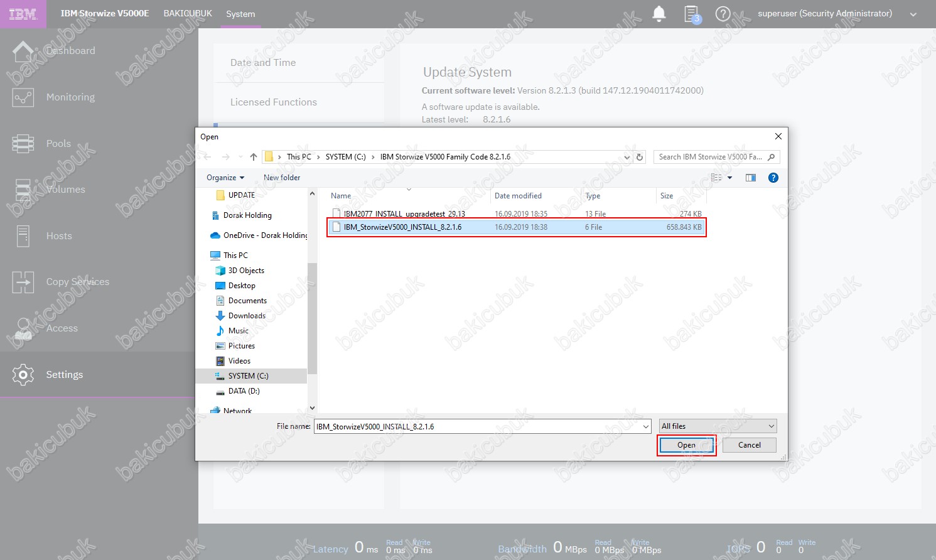Toggle the preview pane icon
The height and width of the screenshot is (560, 936).
click(x=750, y=178)
